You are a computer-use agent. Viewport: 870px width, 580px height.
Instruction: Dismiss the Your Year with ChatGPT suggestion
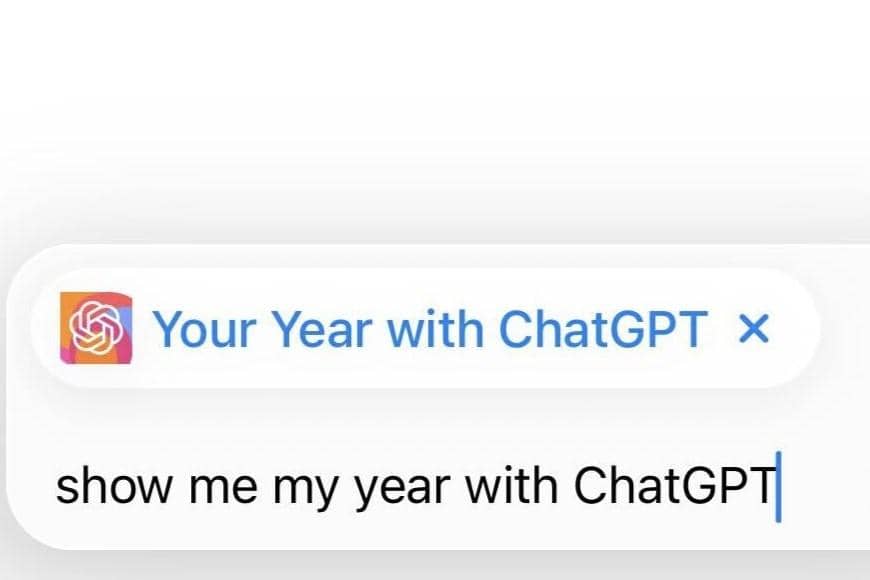[x=755, y=328]
